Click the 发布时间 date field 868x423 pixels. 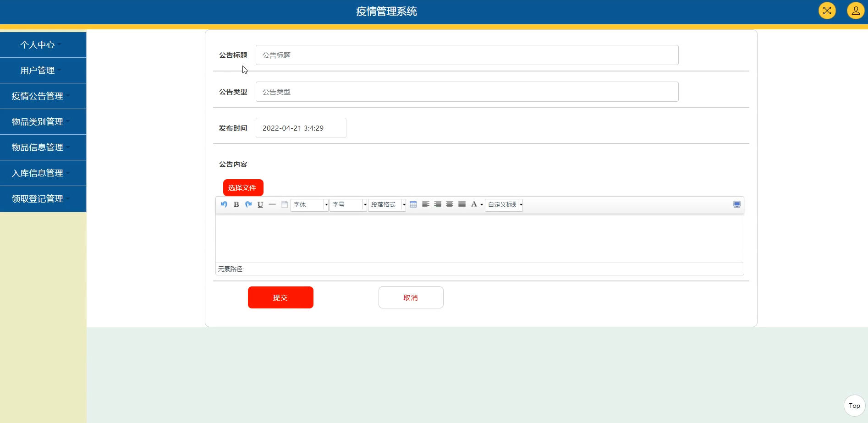click(x=301, y=128)
